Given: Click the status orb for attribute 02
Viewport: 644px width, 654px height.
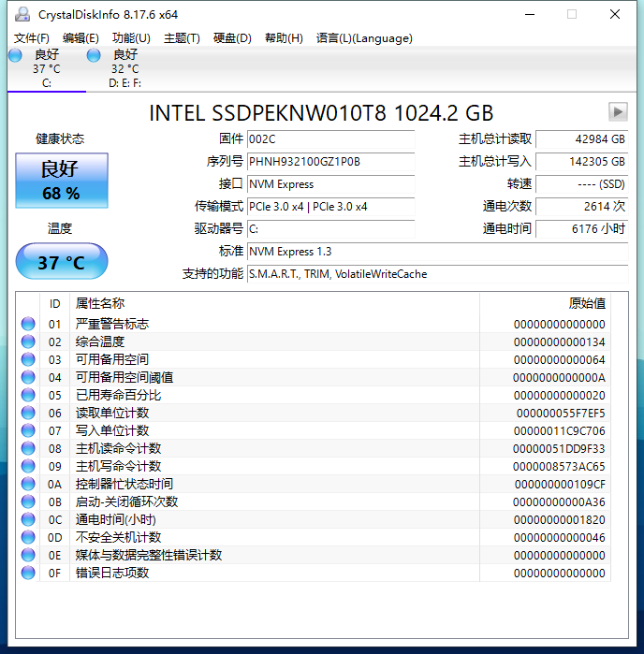Looking at the screenshot, I should point(28,342).
